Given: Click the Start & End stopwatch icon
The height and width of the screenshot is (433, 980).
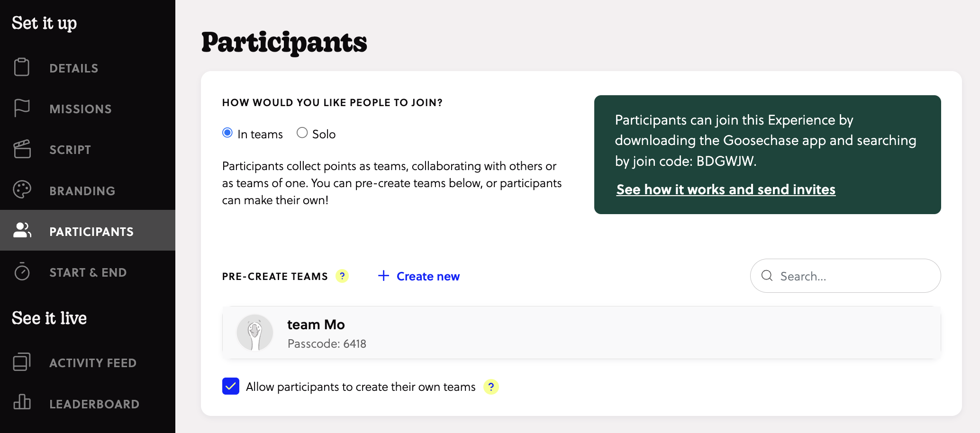Looking at the screenshot, I should [22, 272].
